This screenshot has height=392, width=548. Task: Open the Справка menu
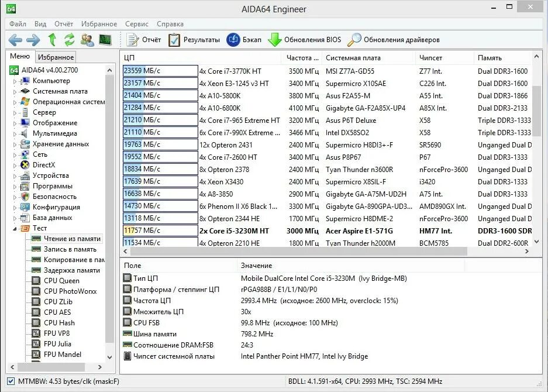click(170, 24)
